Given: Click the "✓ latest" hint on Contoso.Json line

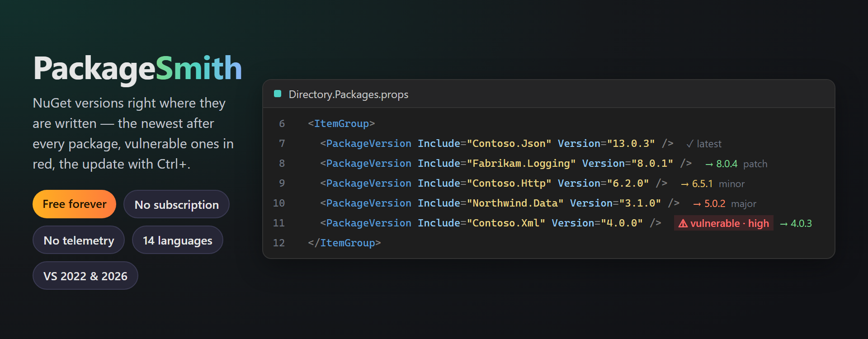Looking at the screenshot, I should coord(703,144).
